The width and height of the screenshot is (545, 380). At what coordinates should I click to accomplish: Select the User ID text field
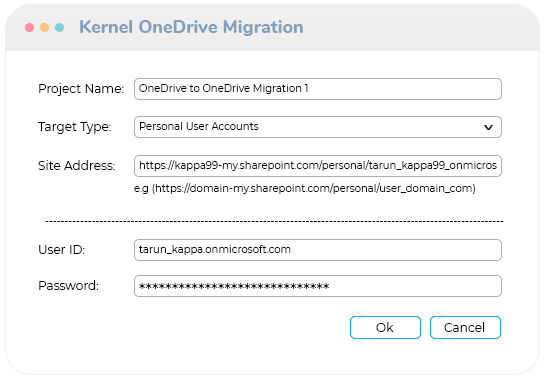318,250
